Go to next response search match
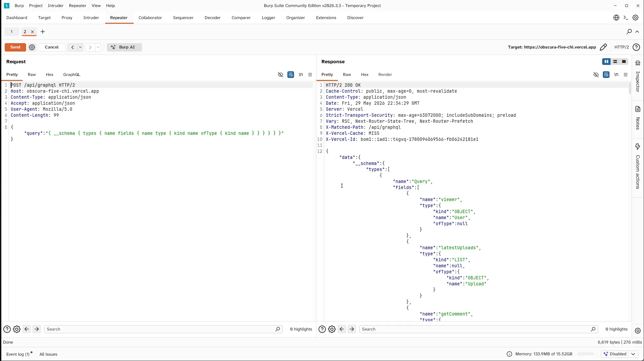Image resolution: width=644 pixels, height=361 pixels. coord(352,329)
